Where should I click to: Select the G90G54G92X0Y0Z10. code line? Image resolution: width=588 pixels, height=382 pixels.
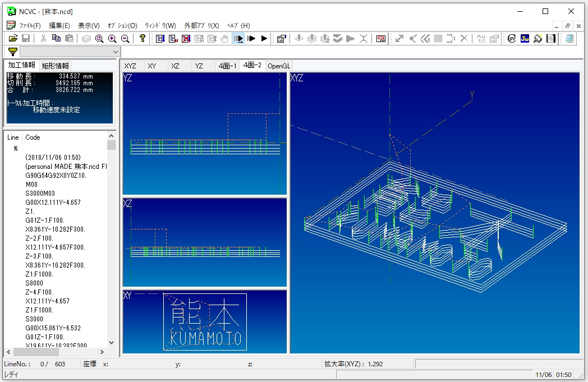56,176
